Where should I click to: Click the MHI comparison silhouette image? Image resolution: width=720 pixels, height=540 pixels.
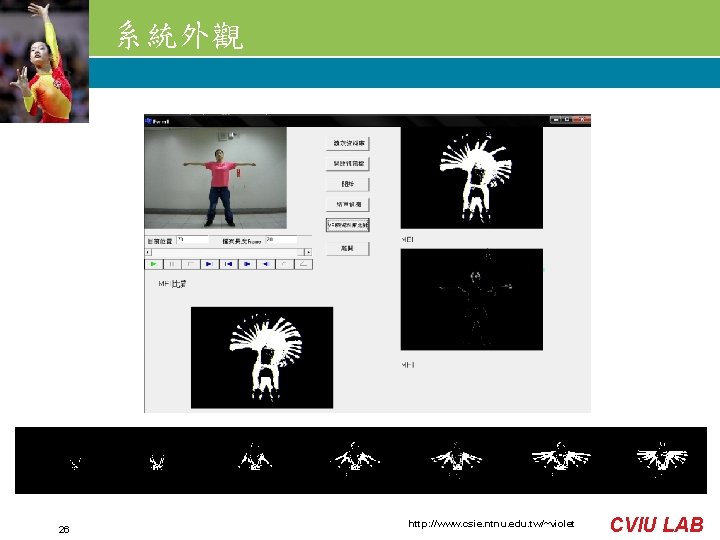(x=262, y=357)
